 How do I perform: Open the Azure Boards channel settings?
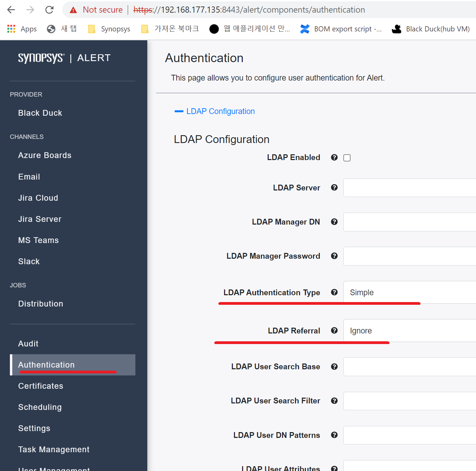(x=44, y=155)
